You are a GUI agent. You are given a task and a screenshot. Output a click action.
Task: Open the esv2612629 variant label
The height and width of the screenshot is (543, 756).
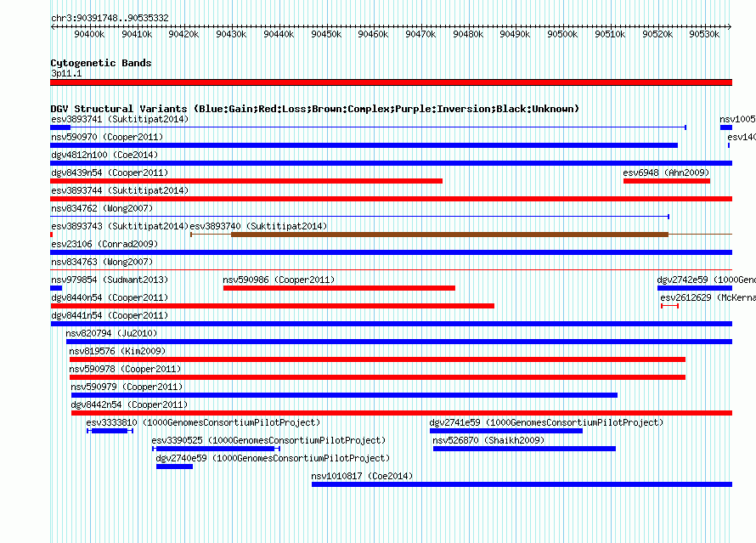tap(708, 297)
